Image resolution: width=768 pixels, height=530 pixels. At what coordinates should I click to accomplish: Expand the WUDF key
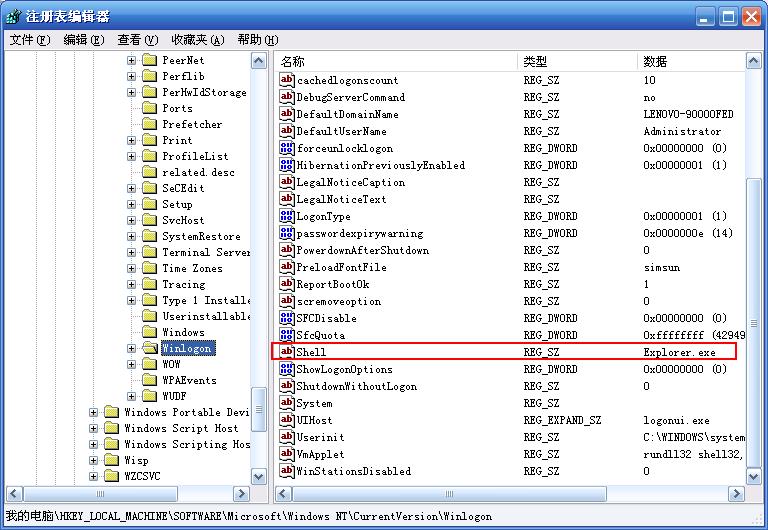131,396
